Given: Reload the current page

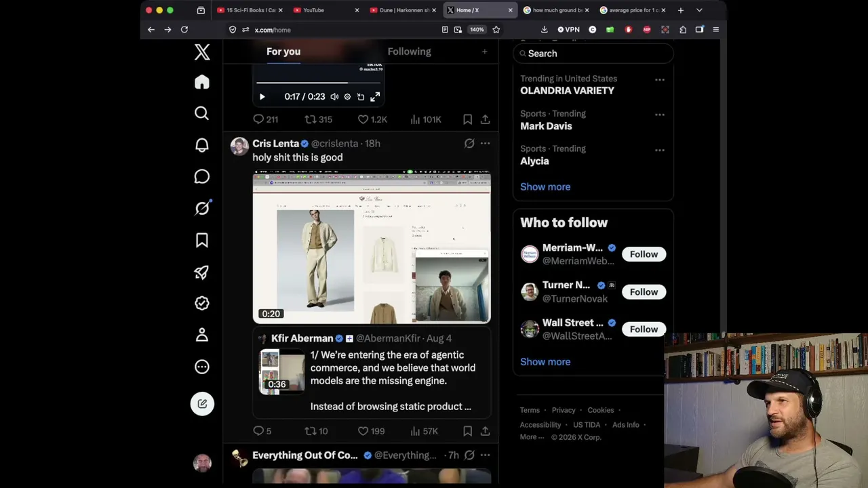Looking at the screenshot, I should (184, 30).
